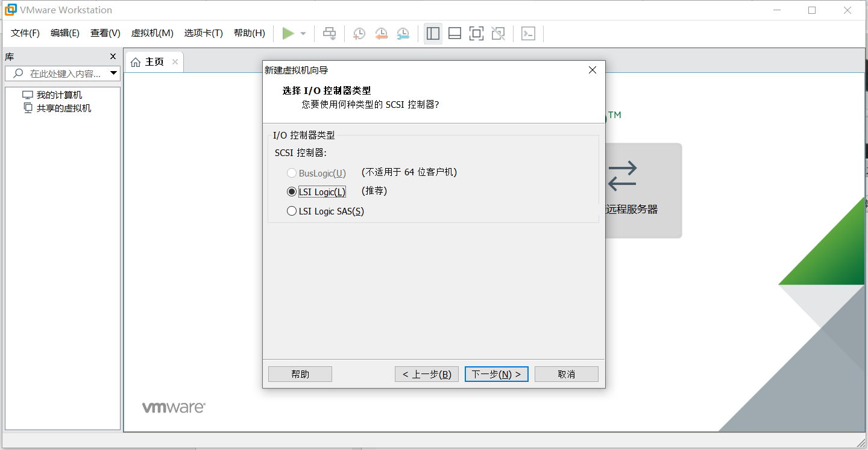Toggle the thumbnail bar view icon
Viewport: 868px width, 450px height.
455,34
